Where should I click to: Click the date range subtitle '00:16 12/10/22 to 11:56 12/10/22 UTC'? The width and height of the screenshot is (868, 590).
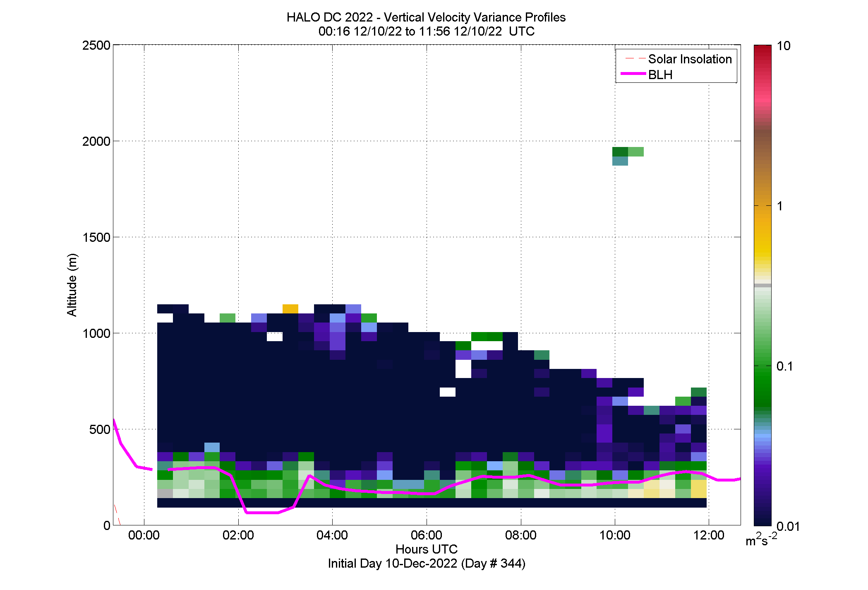pyautogui.click(x=426, y=31)
